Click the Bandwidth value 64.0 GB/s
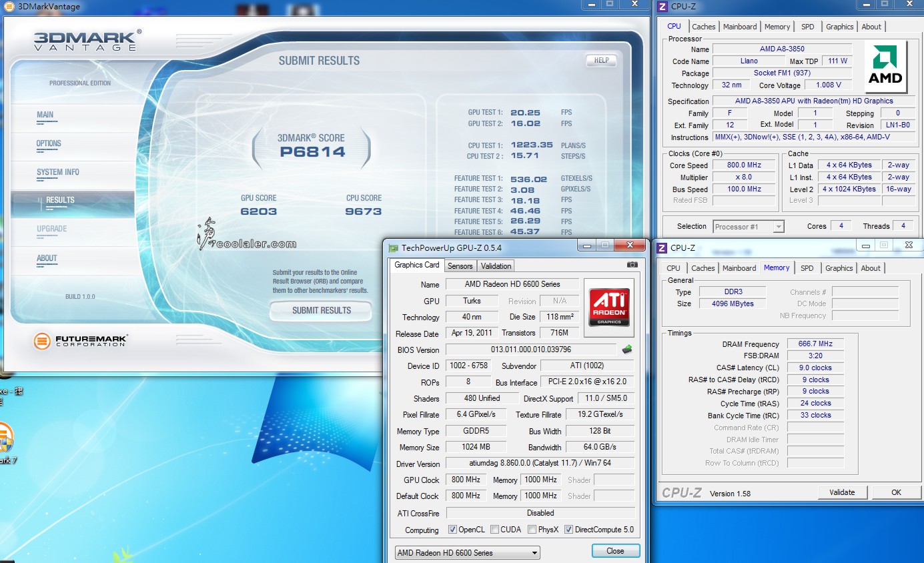The image size is (924, 563). pos(600,447)
